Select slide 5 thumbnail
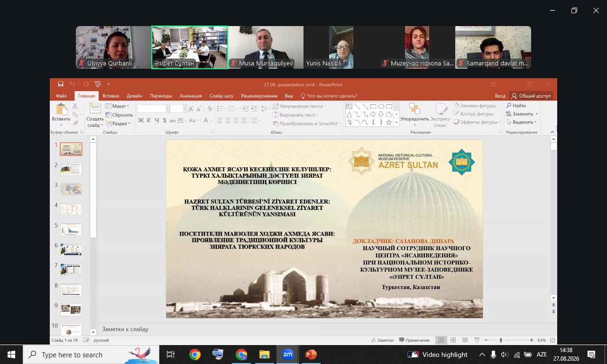Screen dimensions: 607x364 71,229
